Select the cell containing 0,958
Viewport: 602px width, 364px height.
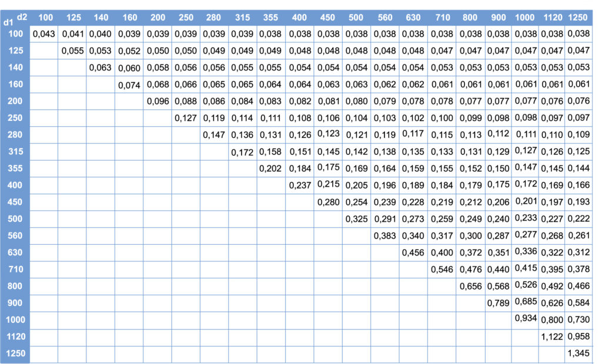coord(578,336)
